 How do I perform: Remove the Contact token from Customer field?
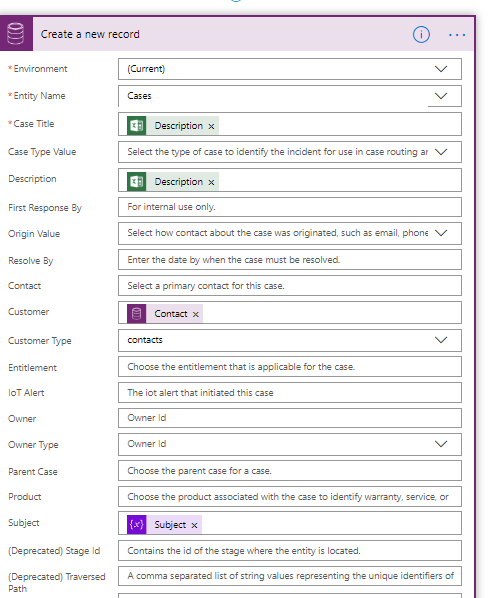196,314
